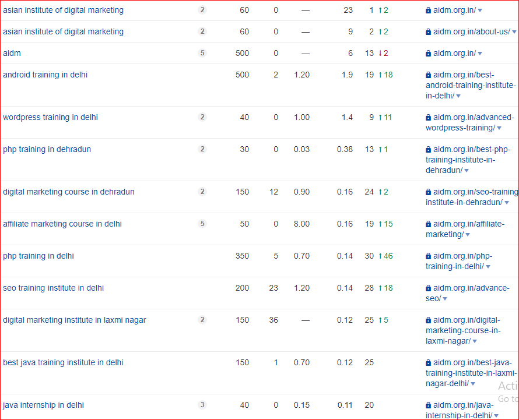Image resolution: width=519 pixels, height=420 pixels.
Task: Select traffic value 1.9 for android training
Action: tap(347, 75)
